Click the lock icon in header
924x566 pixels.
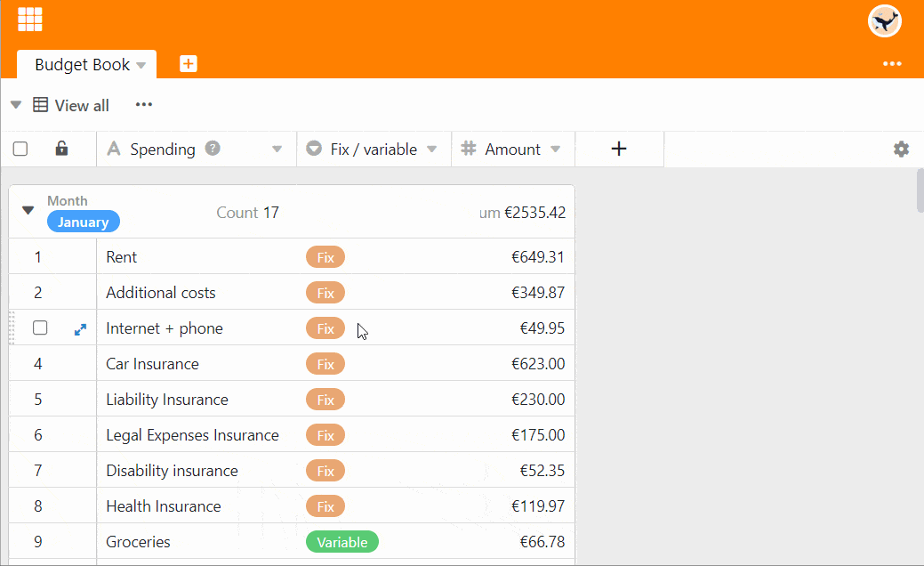[61, 149]
